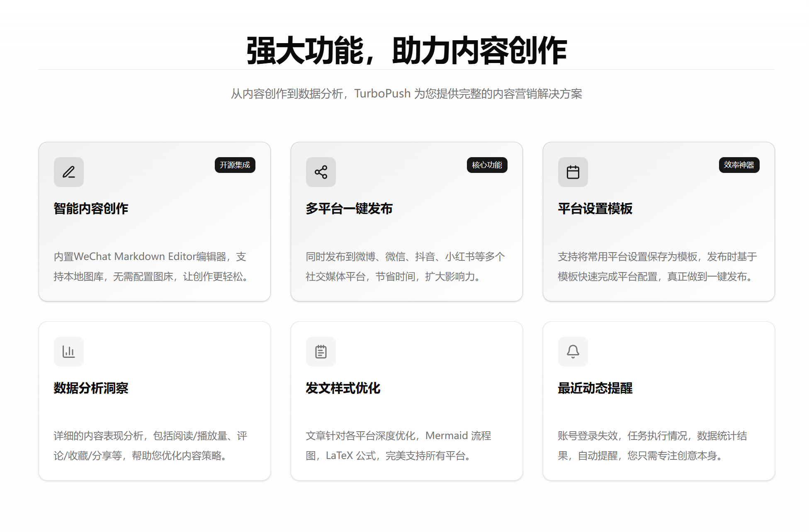Click the bar chart icon on the 数据分析洞察 card
The height and width of the screenshot is (532, 809).
69,352
